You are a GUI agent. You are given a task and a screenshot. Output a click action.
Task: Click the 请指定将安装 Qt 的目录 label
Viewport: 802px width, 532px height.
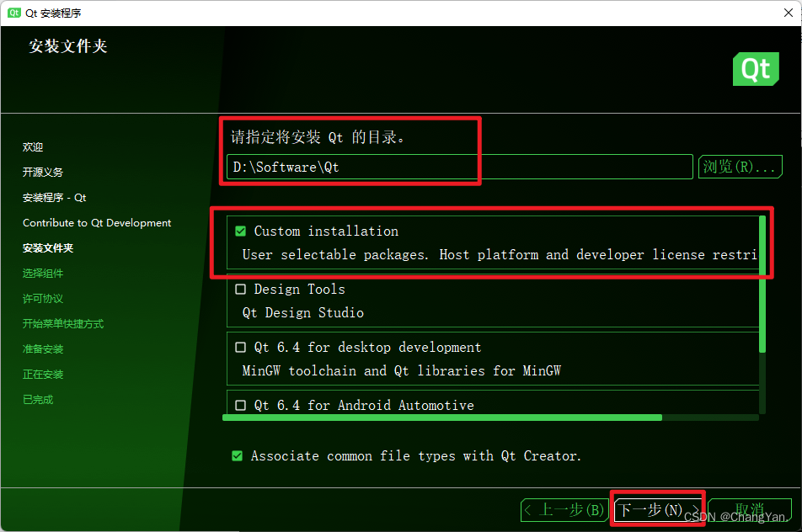(x=318, y=137)
